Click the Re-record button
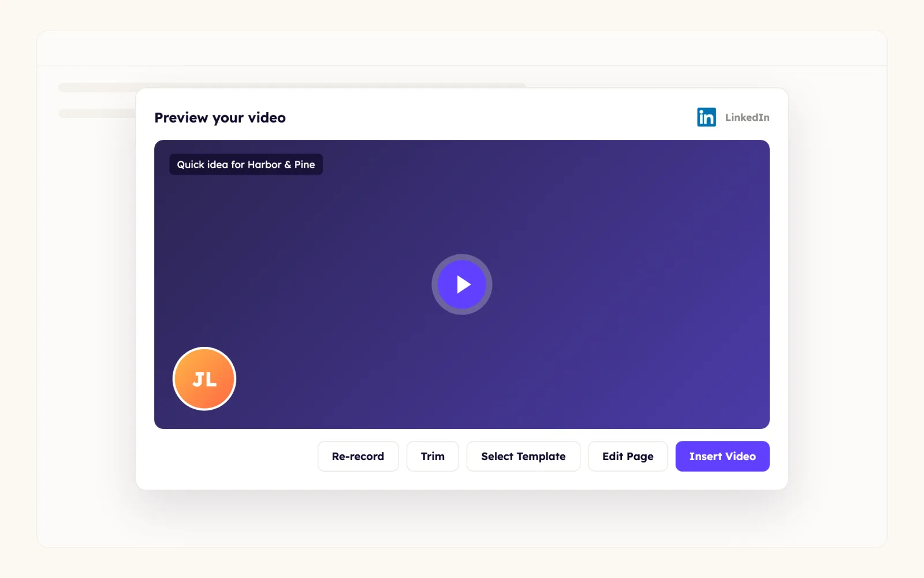 [x=358, y=456]
